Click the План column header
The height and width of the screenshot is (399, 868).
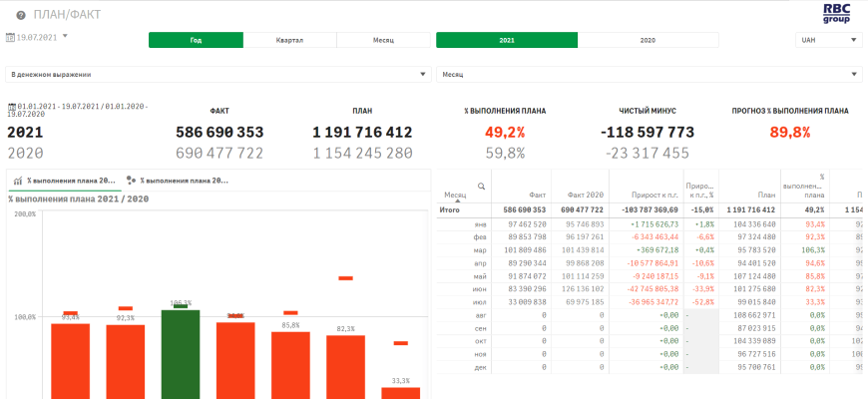tap(766, 196)
